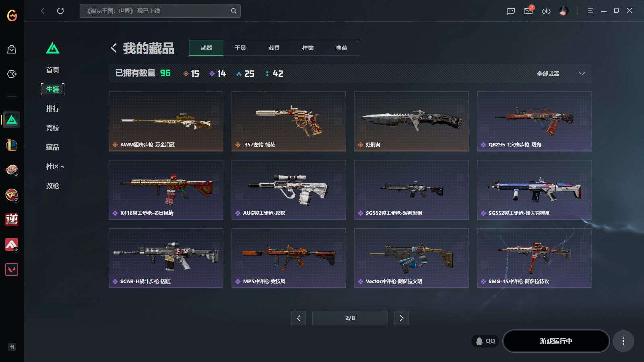Open the League of Legends sidebar icon
Screen dimensions: 644x362
coord(12,145)
